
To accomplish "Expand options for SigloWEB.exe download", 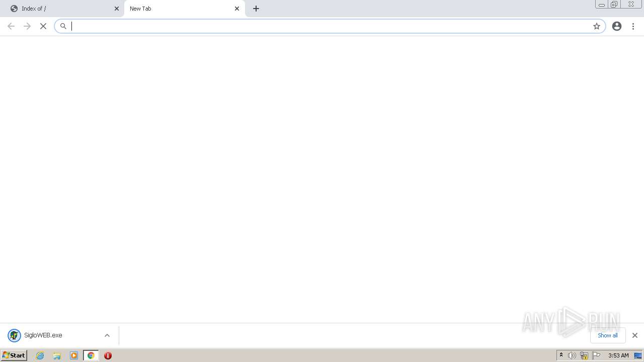I will pyautogui.click(x=107, y=335).
